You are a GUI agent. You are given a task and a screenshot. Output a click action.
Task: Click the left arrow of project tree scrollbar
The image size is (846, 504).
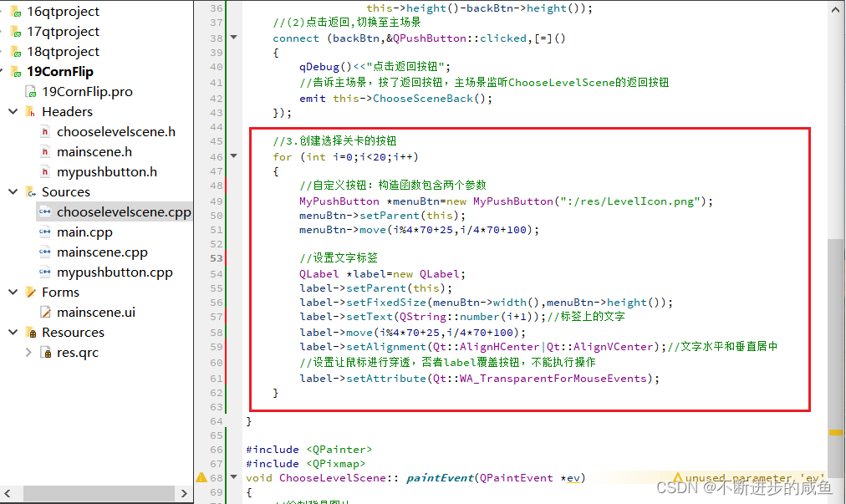8,493
